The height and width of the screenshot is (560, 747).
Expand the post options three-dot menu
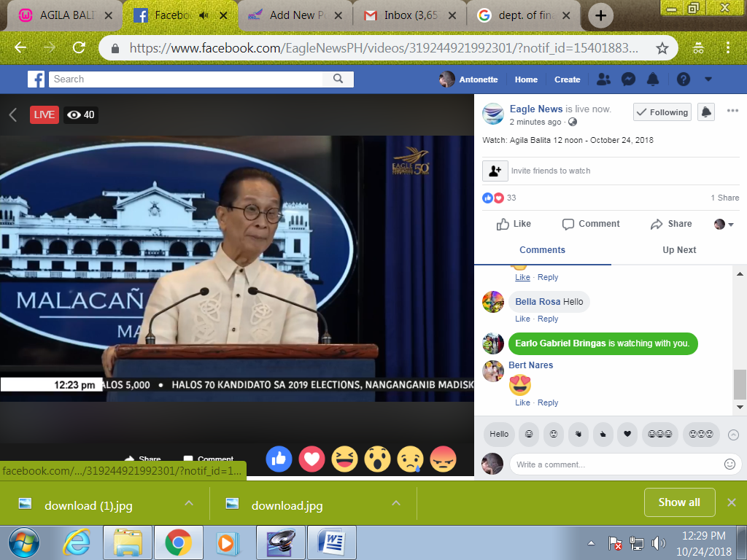[732, 111]
